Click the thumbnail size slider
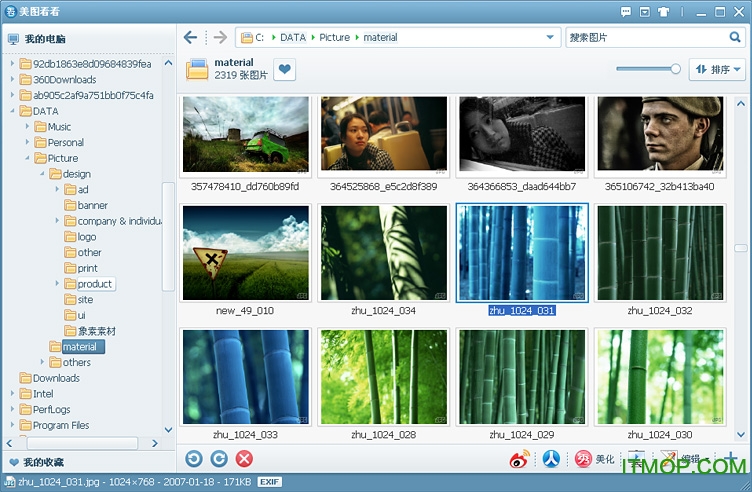 tap(648, 69)
